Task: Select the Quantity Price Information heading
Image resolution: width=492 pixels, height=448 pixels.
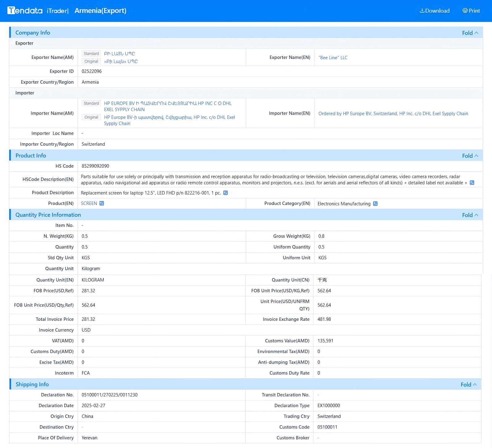Action: click(x=48, y=215)
